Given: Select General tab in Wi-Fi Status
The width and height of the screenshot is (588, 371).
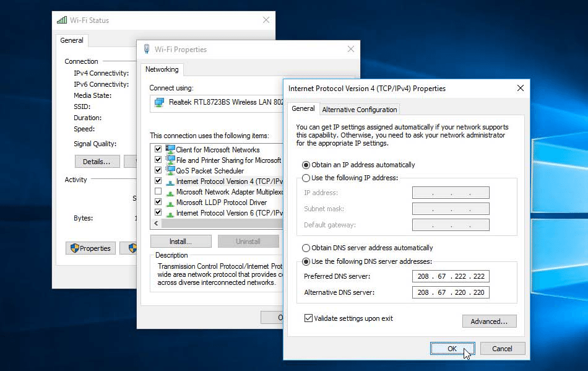Looking at the screenshot, I should (72, 40).
